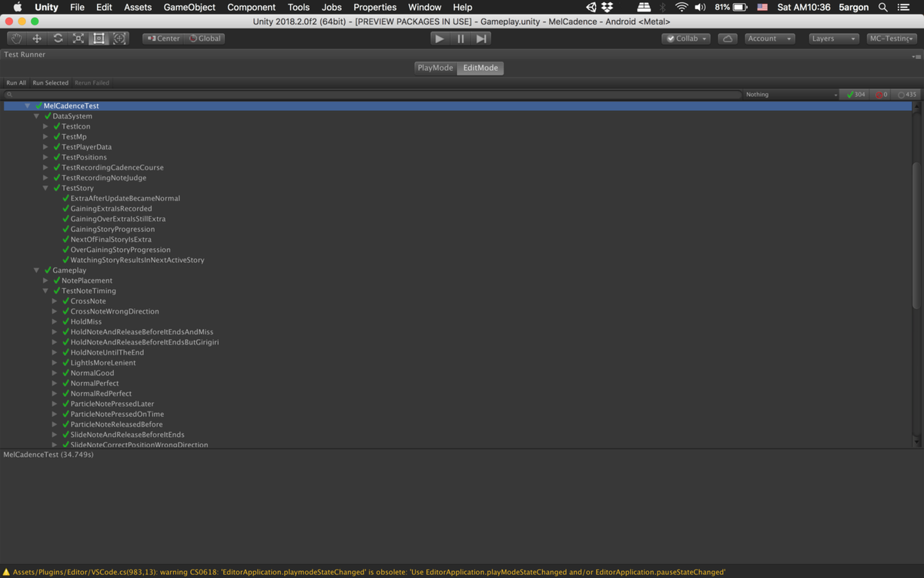Collapse the Gameplay tree node
The image size is (924, 578).
click(x=37, y=271)
